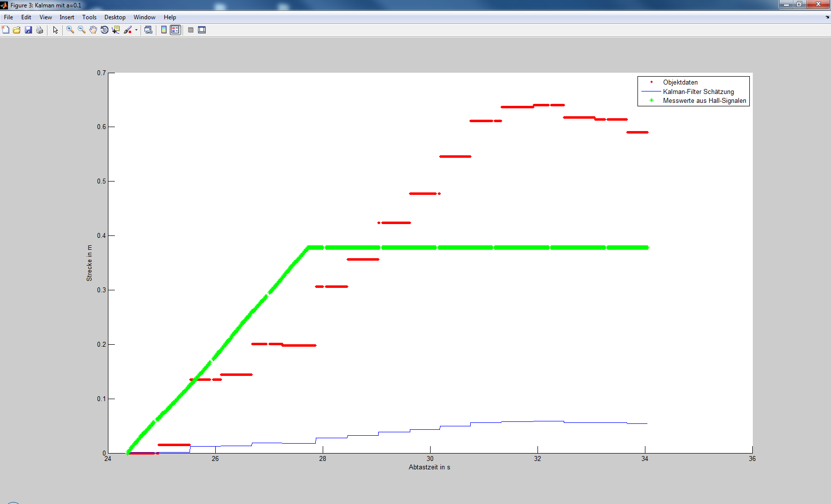The height and width of the screenshot is (504, 831).
Task: Toggle the Insert Legend button off
Action: point(175,30)
